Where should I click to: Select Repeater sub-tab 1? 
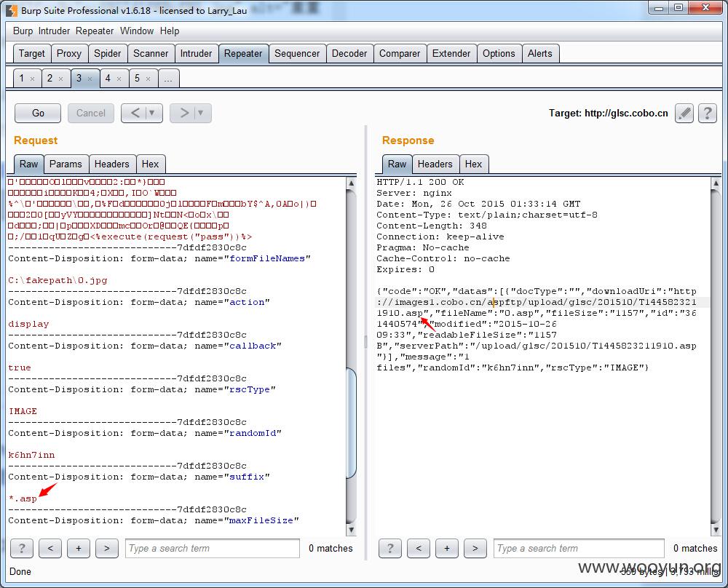click(21, 78)
